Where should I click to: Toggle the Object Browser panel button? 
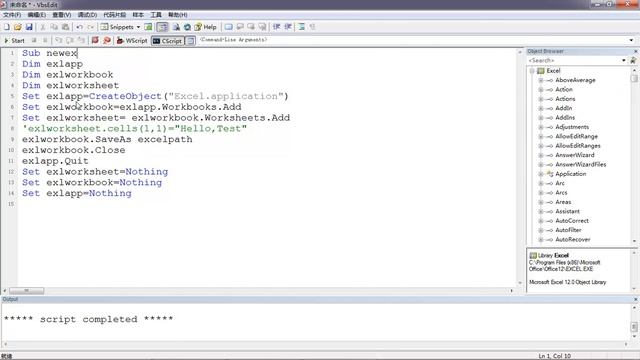162,27
